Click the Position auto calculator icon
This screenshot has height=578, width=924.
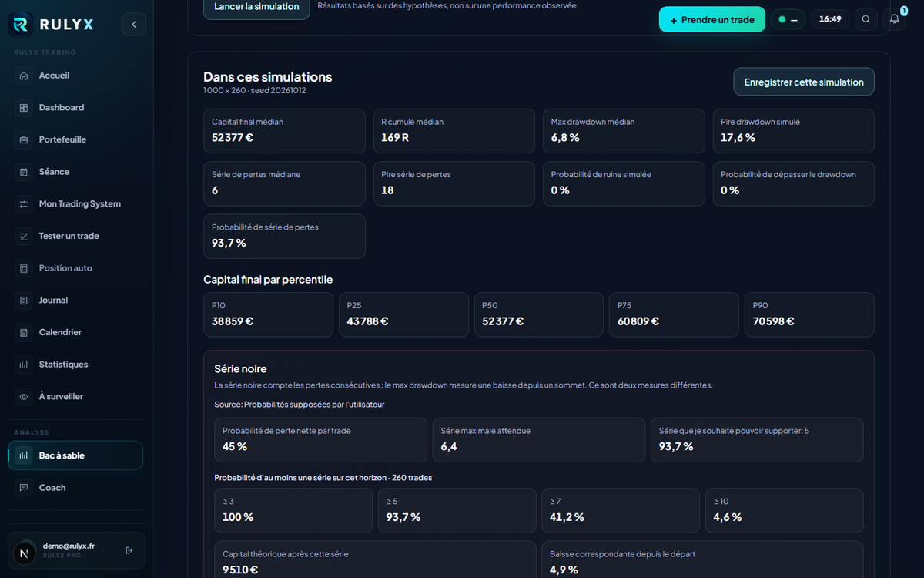24,268
